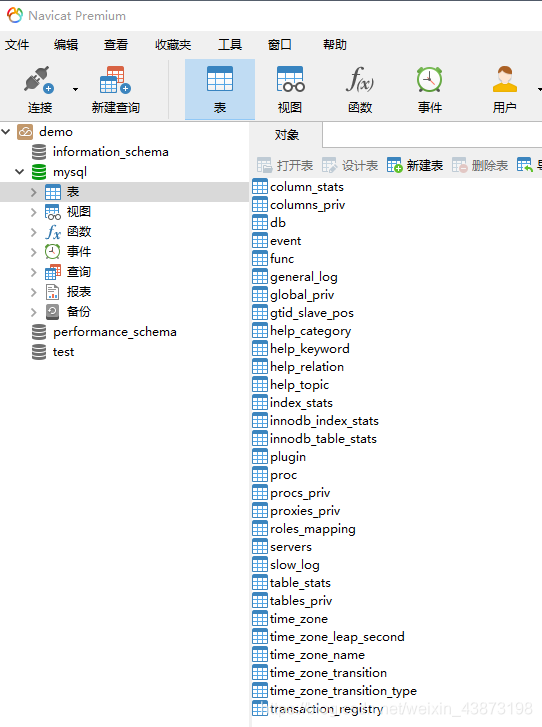The width and height of the screenshot is (542, 727).
Task: Click the green mysql database icon
Action: click(39, 172)
